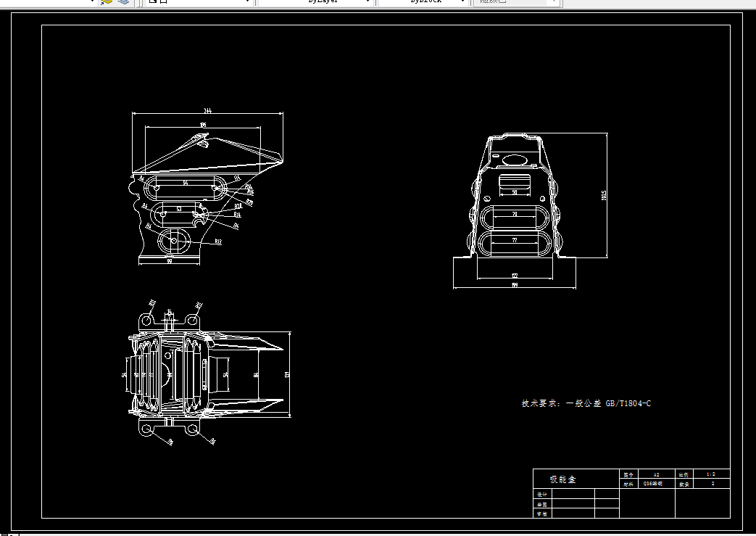Viewport: 756px width, 536px height.
Task: Click the 图号 label in title block
Action: (x=628, y=475)
